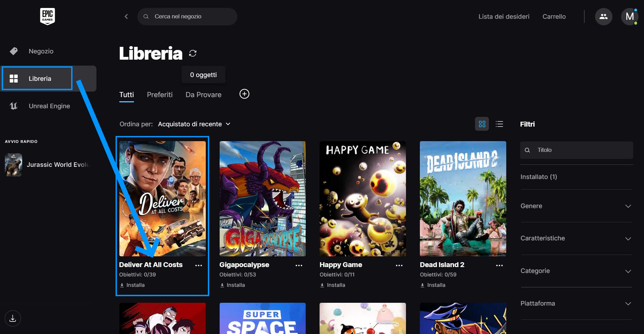
Task: Switch to grid view
Action: click(482, 124)
